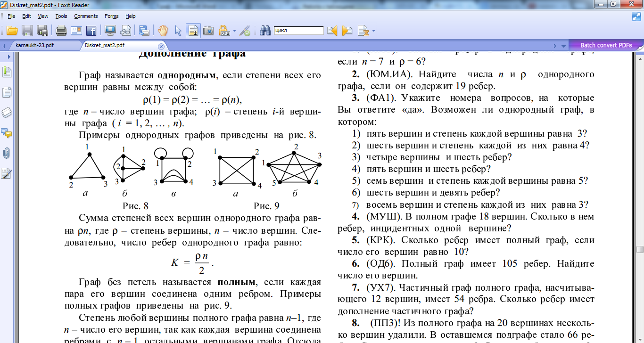Screen dimensions: 644x343
Task: Click Batch convert PDFs banner
Action: pos(606,45)
